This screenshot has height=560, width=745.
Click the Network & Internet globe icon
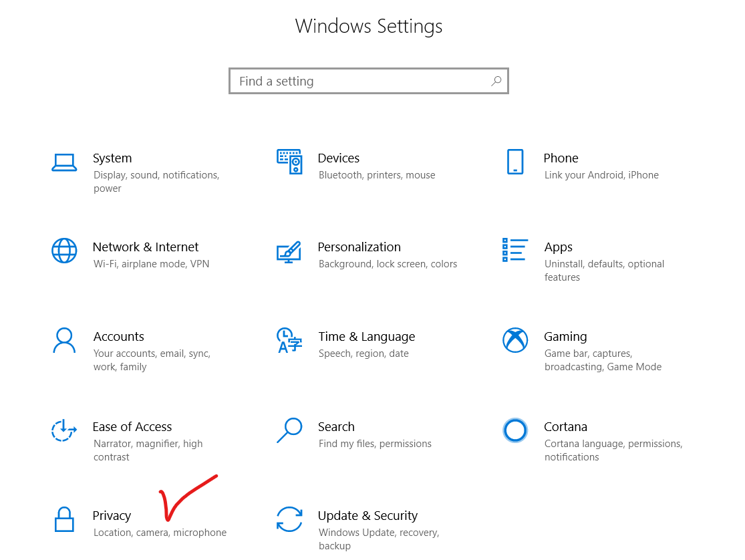[64, 251]
